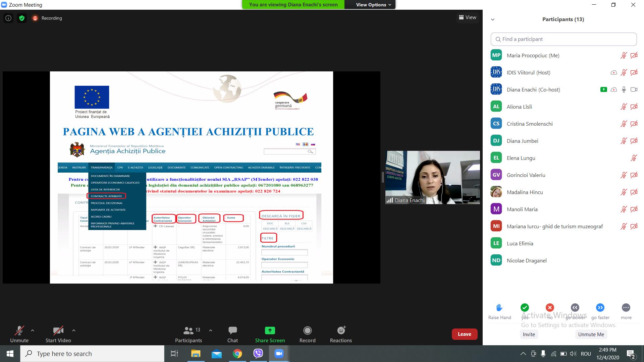Open the notification center icon

click(x=631, y=354)
